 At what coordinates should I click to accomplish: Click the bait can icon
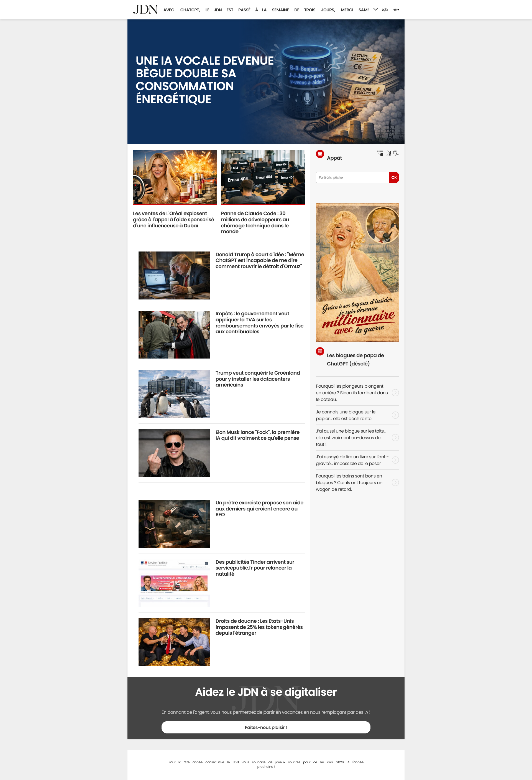pyautogui.click(x=396, y=153)
